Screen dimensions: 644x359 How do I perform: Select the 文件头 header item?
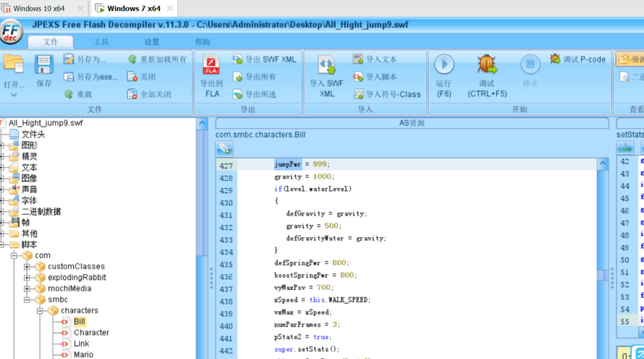tap(33, 134)
